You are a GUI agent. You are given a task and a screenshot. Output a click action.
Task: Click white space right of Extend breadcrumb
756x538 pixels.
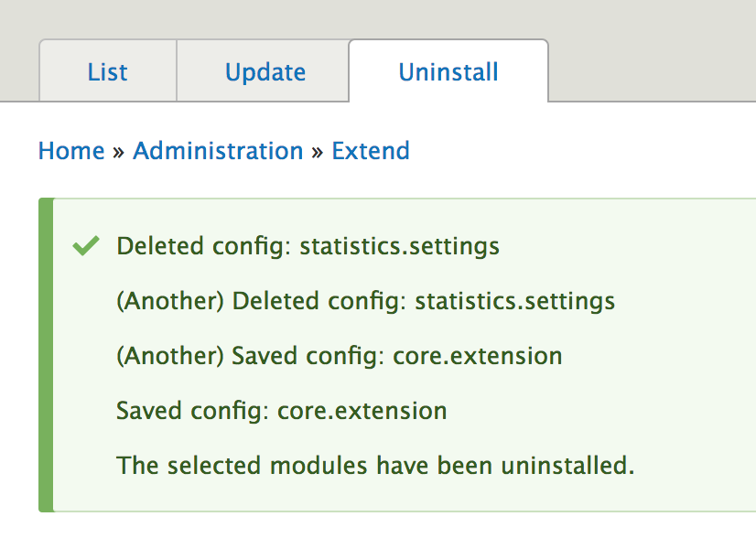[586, 151]
